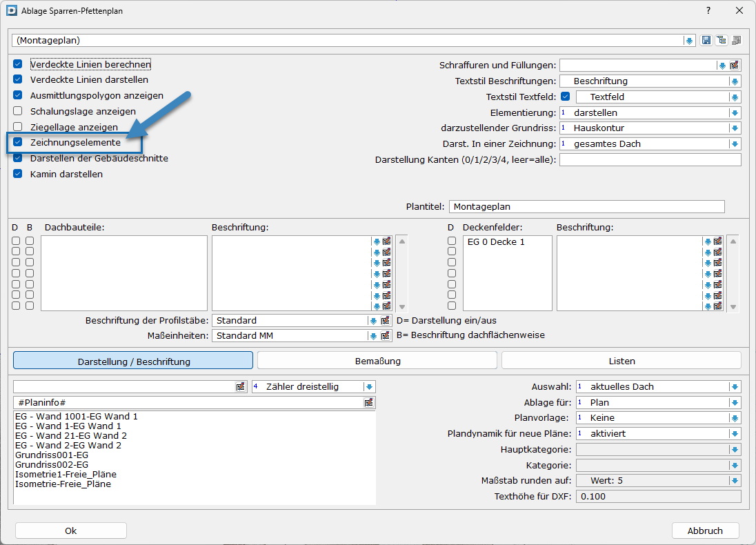Toggle the Textstil Textfeld checkbox

pos(566,97)
